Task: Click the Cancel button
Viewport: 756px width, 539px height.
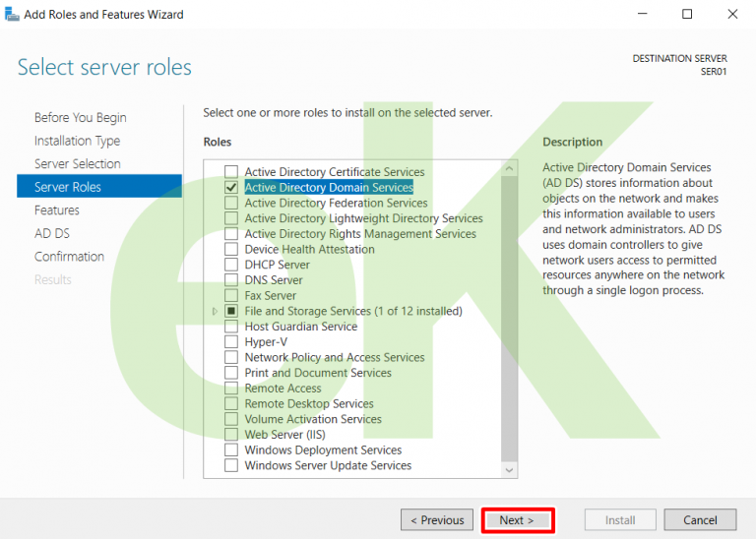Action: pos(700,520)
